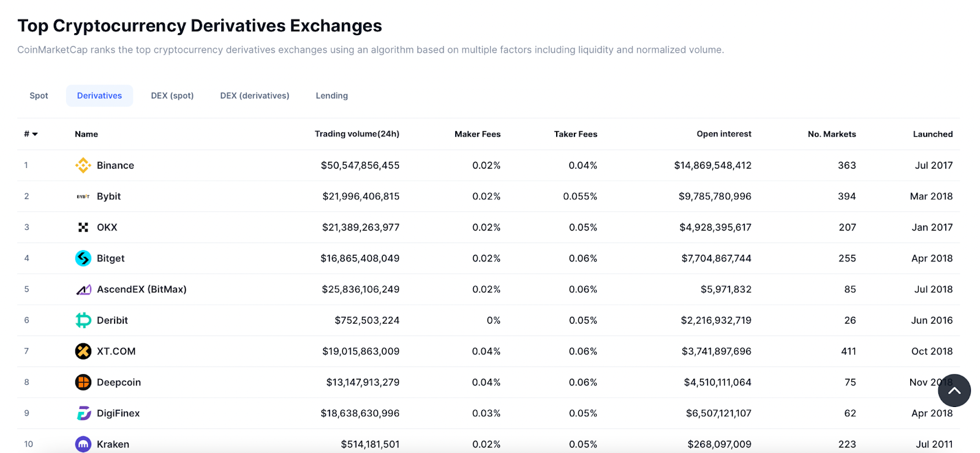Screen dimensions: 980x453
Task: Click the Top Cryptocurrency Derivatives Exchanges heading
Action: 200,26
